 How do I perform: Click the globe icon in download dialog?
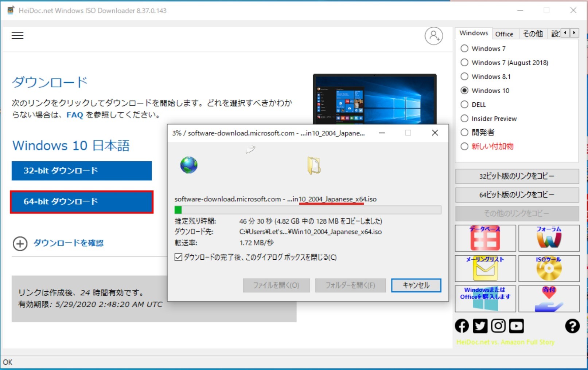pyautogui.click(x=189, y=165)
